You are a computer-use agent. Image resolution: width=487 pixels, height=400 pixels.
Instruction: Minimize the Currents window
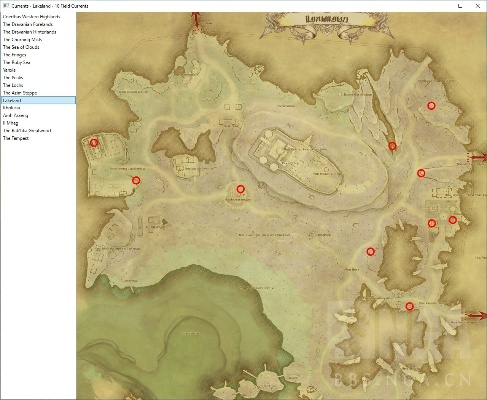[460, 6]
